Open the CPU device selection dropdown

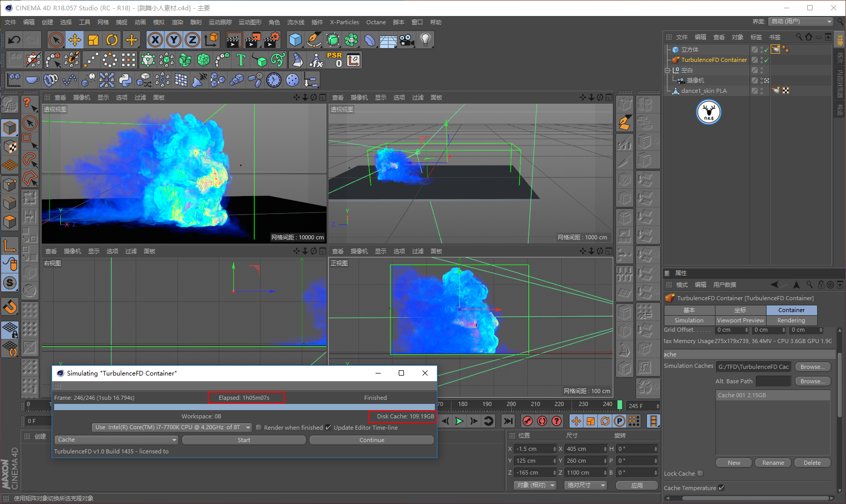tap(172, 428)
